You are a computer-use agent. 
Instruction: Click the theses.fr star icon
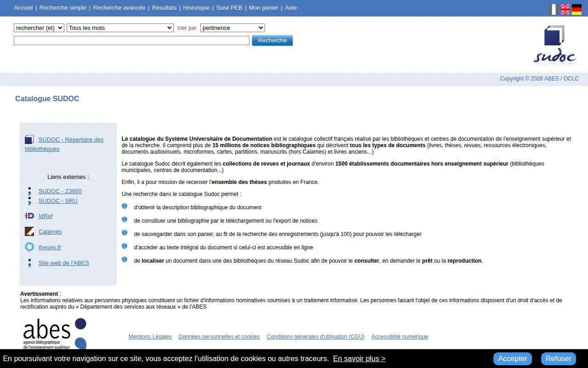(29, 247)
